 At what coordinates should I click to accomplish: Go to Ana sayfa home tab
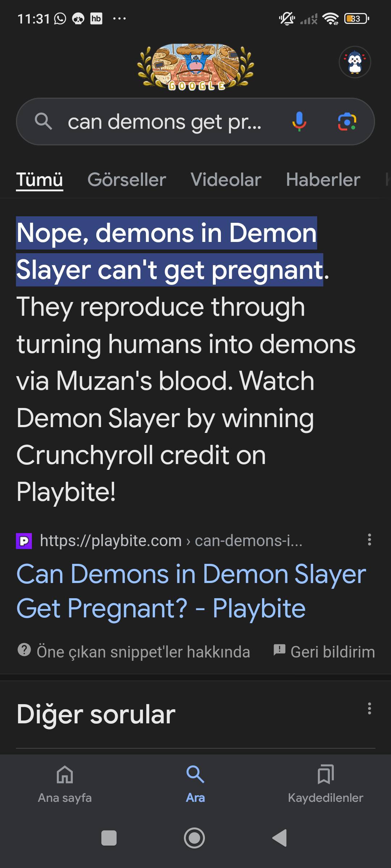click(65, 783)
